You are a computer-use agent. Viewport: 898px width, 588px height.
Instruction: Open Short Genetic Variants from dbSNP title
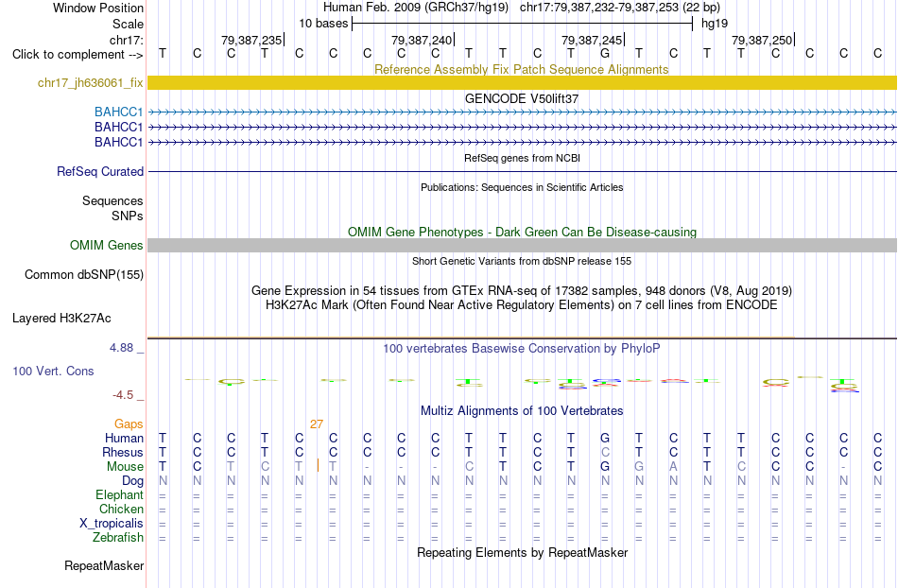pos(522,261)
